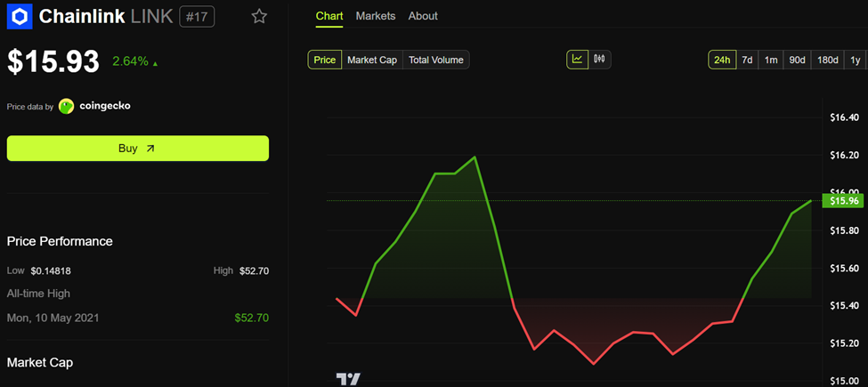Click the #17 rank badge
This screenshot has height=387, width=868.
click(196, 16)
